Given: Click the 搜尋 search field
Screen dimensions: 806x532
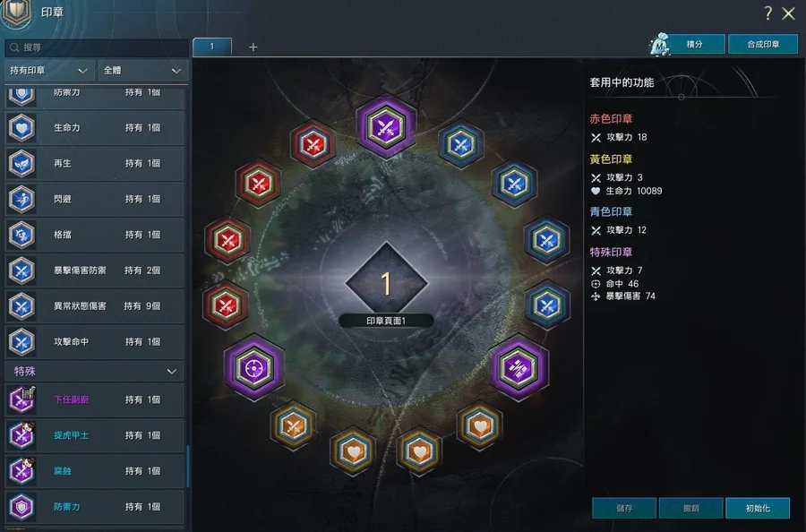Looking at the screenshot, I should 96,47.
